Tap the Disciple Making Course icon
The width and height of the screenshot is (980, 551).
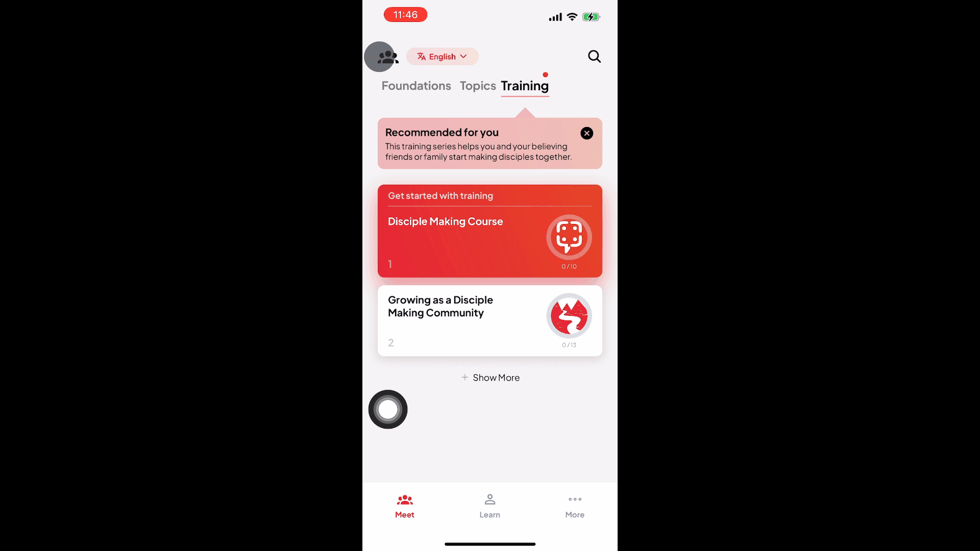point(569,237)
